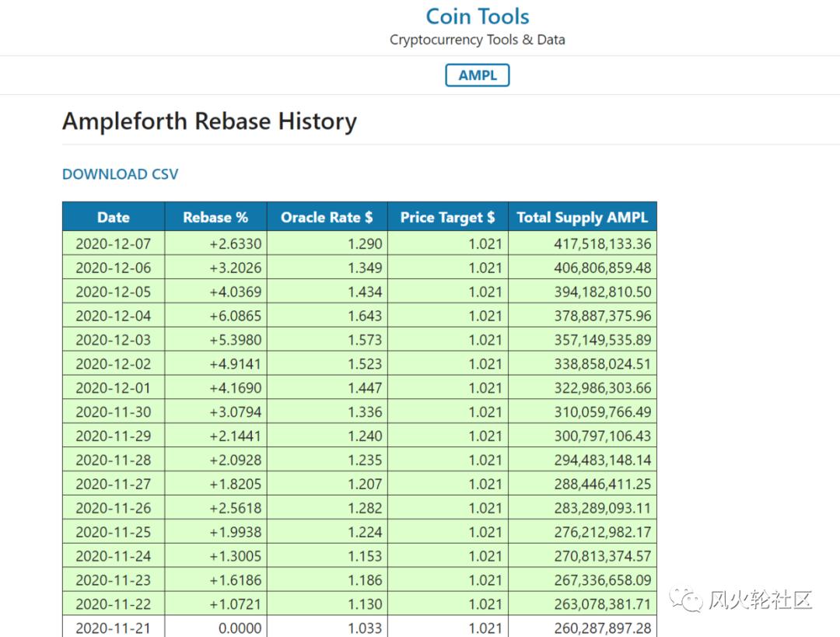Select the date cell 2020-12-03

point(113,340)
